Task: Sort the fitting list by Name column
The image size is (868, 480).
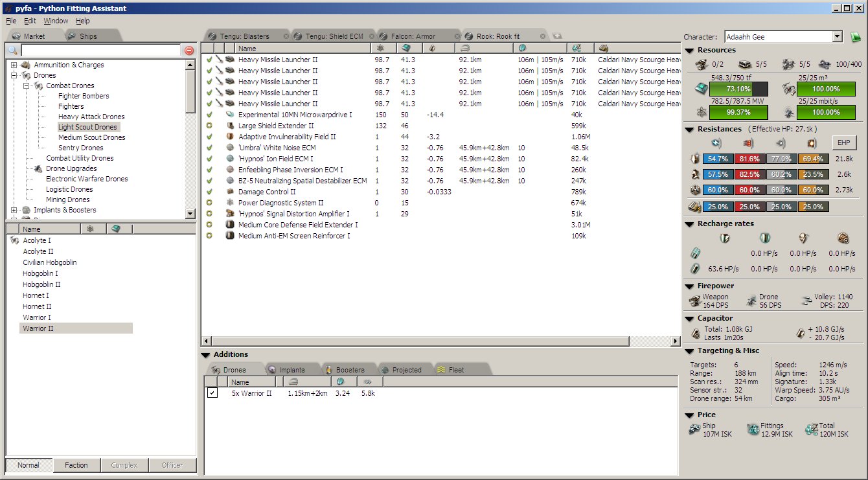Action: point(302,49)
